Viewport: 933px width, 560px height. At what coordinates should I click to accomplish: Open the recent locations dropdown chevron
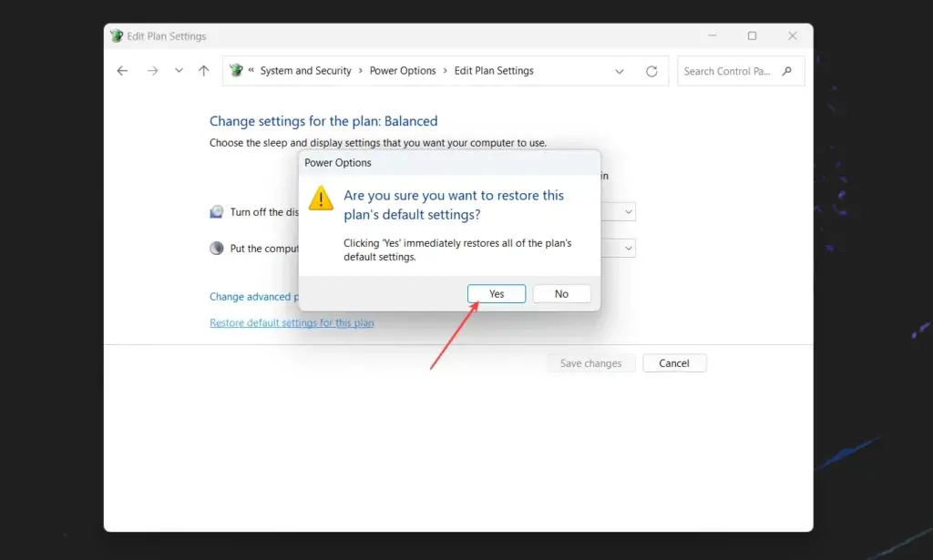coord(179,70)
